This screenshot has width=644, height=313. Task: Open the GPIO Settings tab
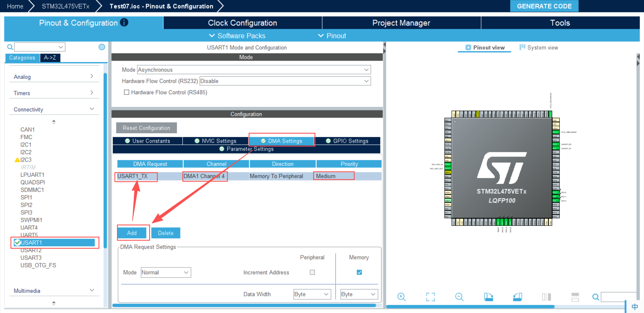pyautogui.click(x=347, y=141)
